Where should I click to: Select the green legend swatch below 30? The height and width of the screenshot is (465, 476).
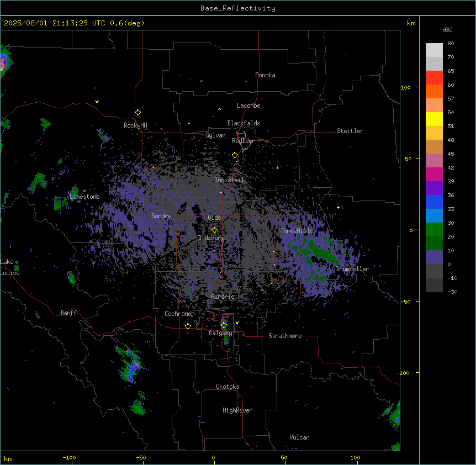click(434, 230)
